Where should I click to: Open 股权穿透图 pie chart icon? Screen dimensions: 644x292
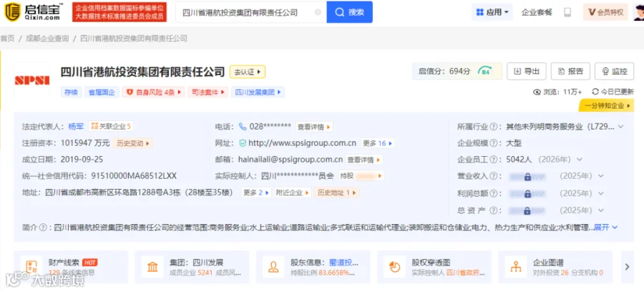[395, 267]
